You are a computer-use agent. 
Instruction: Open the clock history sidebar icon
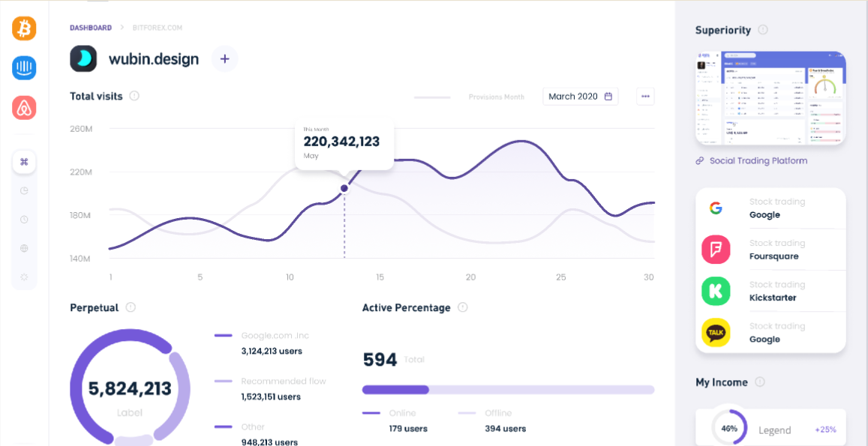[24, 220]
